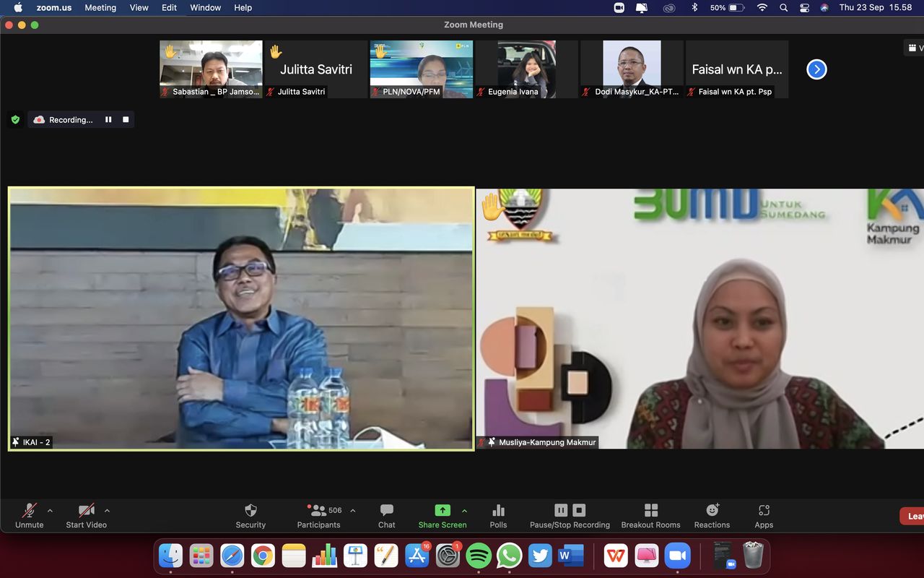Open the Meeting menu
This screenshot has height=578, width=924.
(x=100, y=7)
